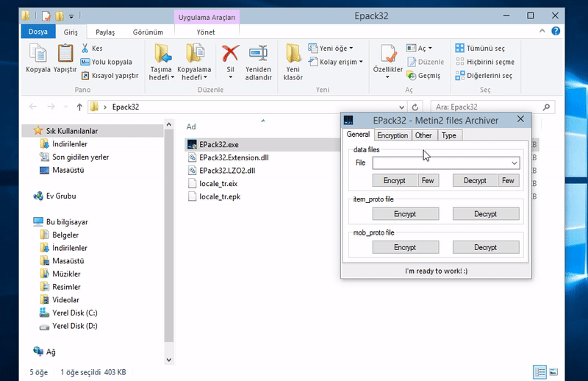The width and height of the screenshot is (588, 381).
Task: Click the Ara: Epack32 search field
Action: (x=492, y=107)
